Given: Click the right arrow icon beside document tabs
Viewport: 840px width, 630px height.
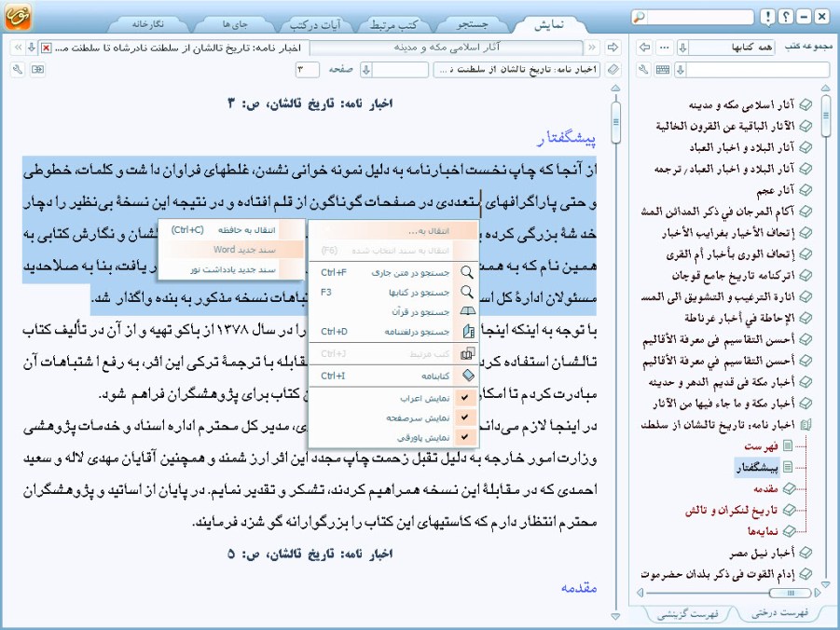Looking at the screenshot, I should click(x=613, y=48).
